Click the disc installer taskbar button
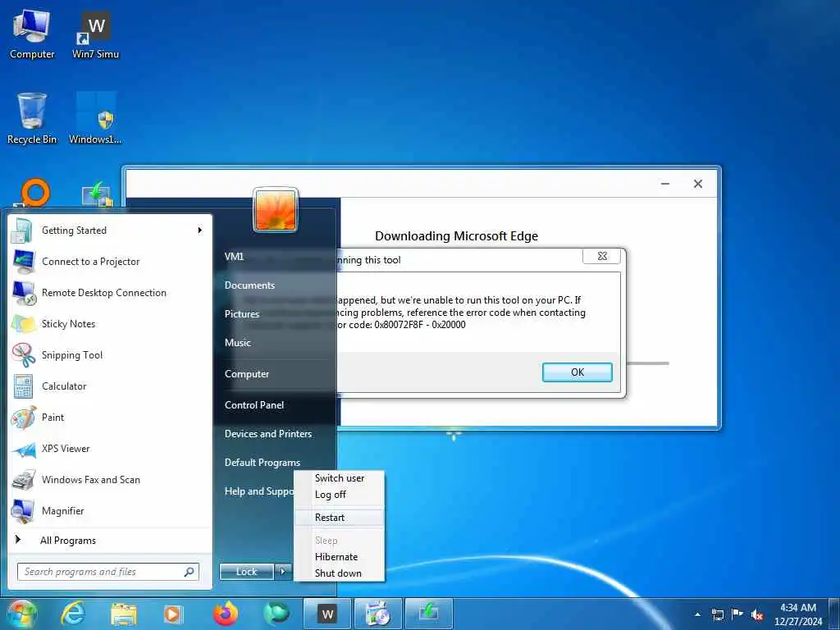The height and width of the screenshot is (630, 840). tap(377, 614)
